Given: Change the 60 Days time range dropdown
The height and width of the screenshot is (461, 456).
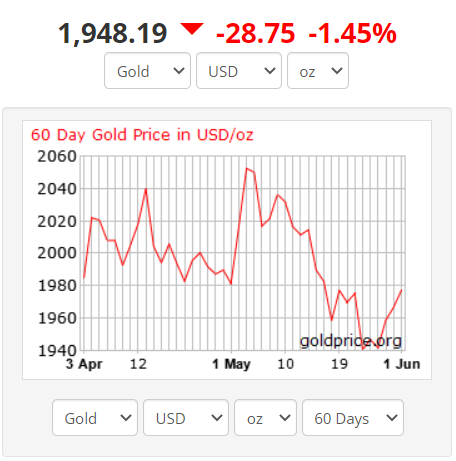Looking at the screenshot, I should (353, 418).
